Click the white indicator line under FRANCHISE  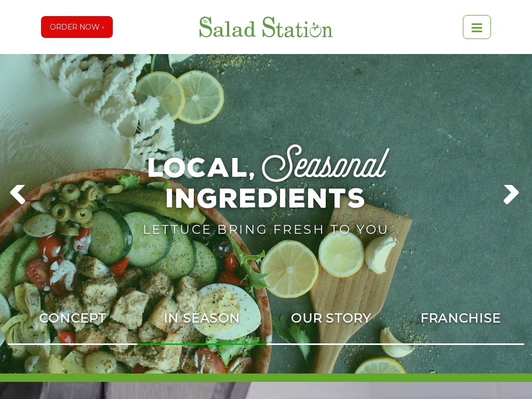(x=460, y=344)
